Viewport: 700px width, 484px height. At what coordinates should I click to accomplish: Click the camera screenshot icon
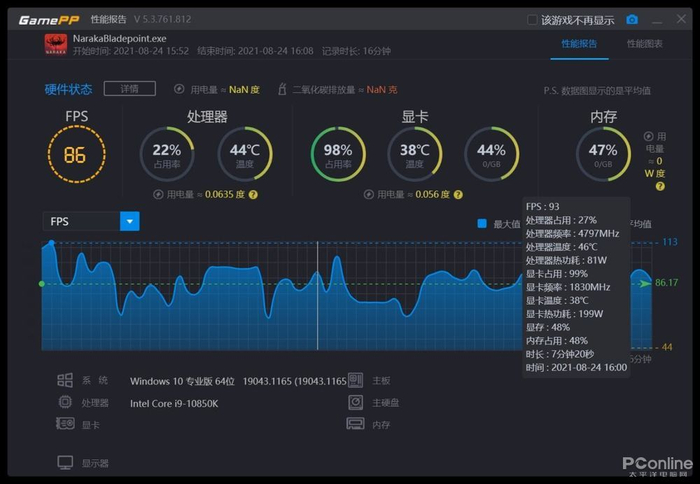(x=632, y=20)
